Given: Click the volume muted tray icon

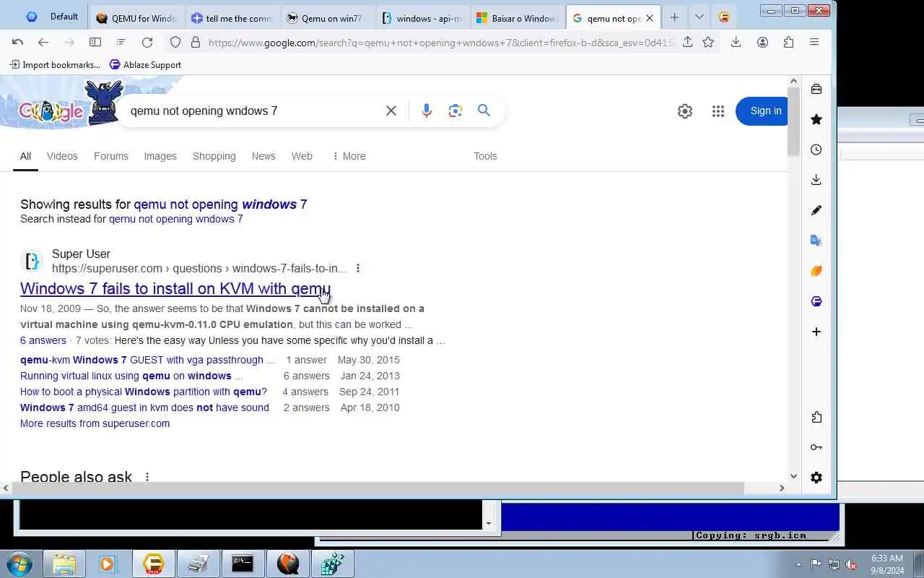Looking at the screenshot, I should [x=852, y=564].
